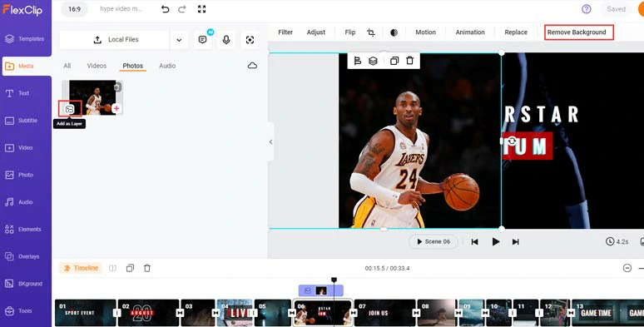
Task: Open the Animation option
Action: click(470, 32)
